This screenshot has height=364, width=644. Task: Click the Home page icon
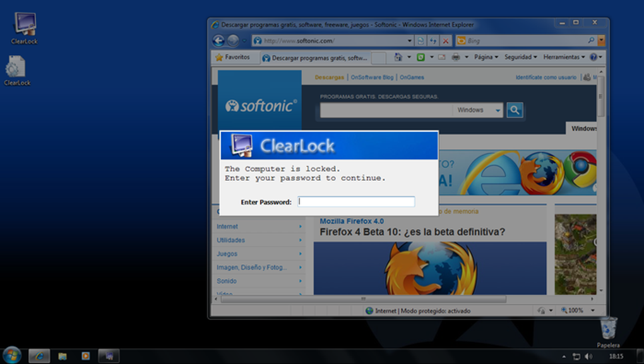click(398, 57)
